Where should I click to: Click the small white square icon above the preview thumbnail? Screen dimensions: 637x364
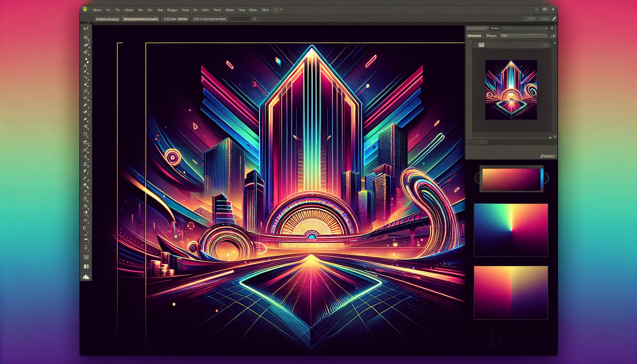point(481,45)
